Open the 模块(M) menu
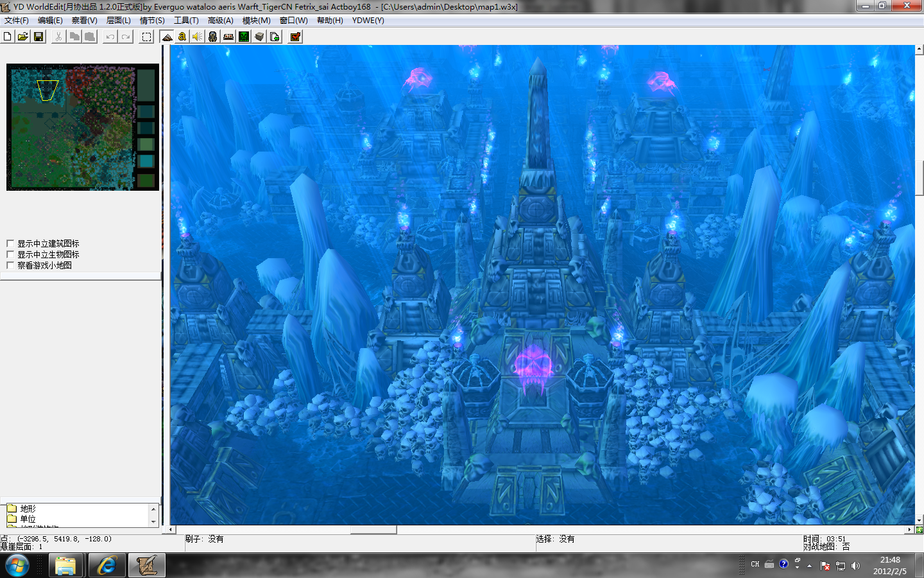 coord(256,21)
